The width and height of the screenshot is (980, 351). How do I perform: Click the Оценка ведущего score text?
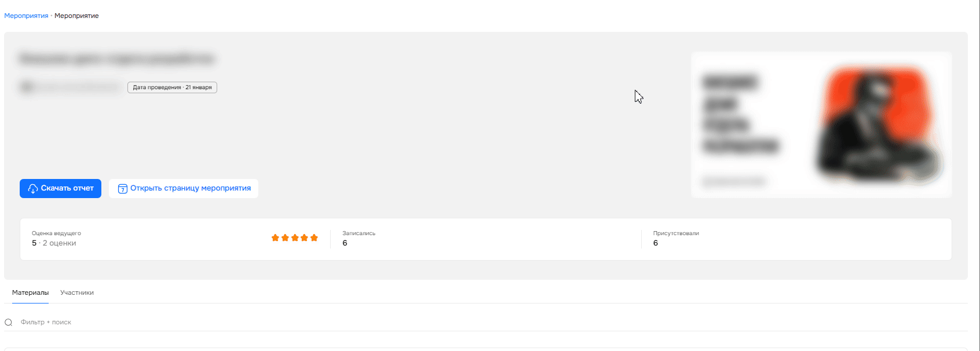point(54,243)
